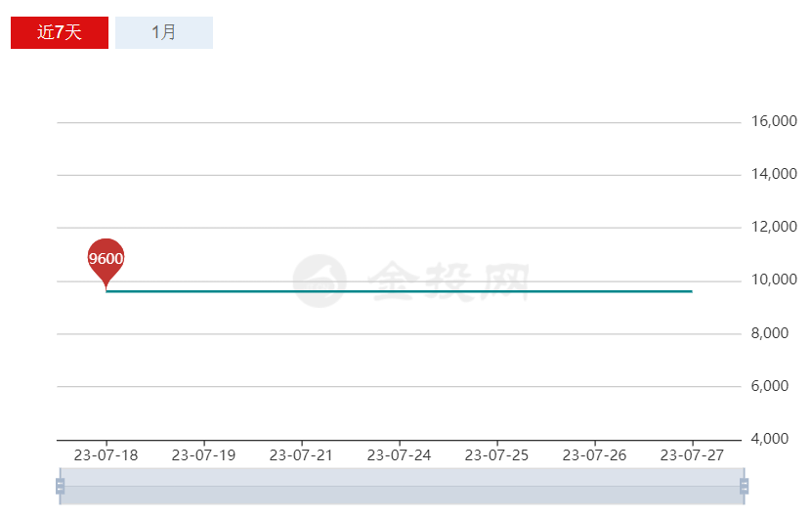This screenshot has height=517, width=812.
Task: Click the 23-07-21 date label
Action: pos(301,455)
